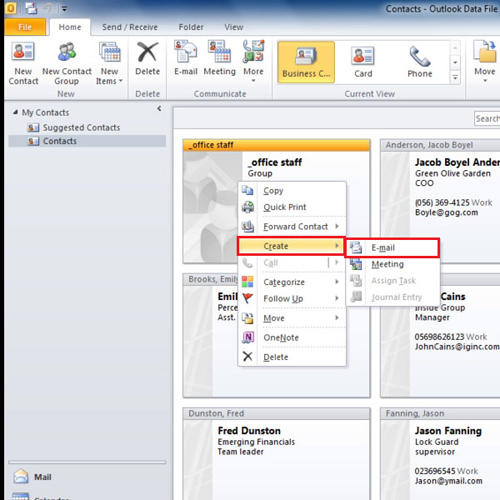Click the Move folder icon in context menu

tap(248, 318)
